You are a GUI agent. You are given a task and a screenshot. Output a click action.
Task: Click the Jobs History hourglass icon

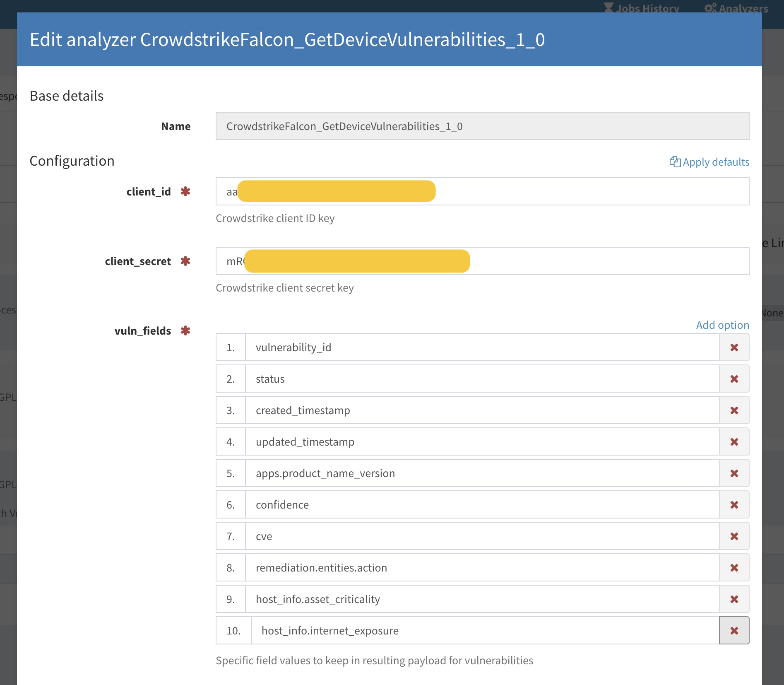608,8
